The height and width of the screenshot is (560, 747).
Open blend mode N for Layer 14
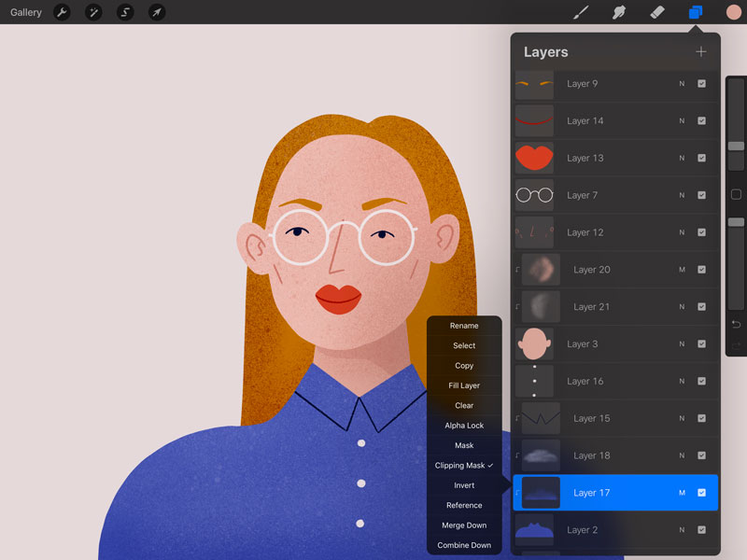682,121
